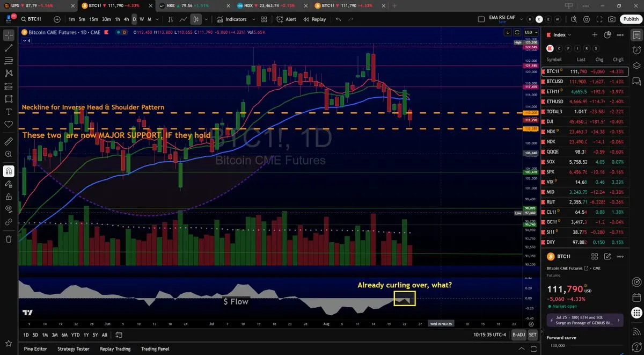The width and height of the screenshot is (644, 355).
Task: Select the 4h timeframe
Action: point(126,19)
